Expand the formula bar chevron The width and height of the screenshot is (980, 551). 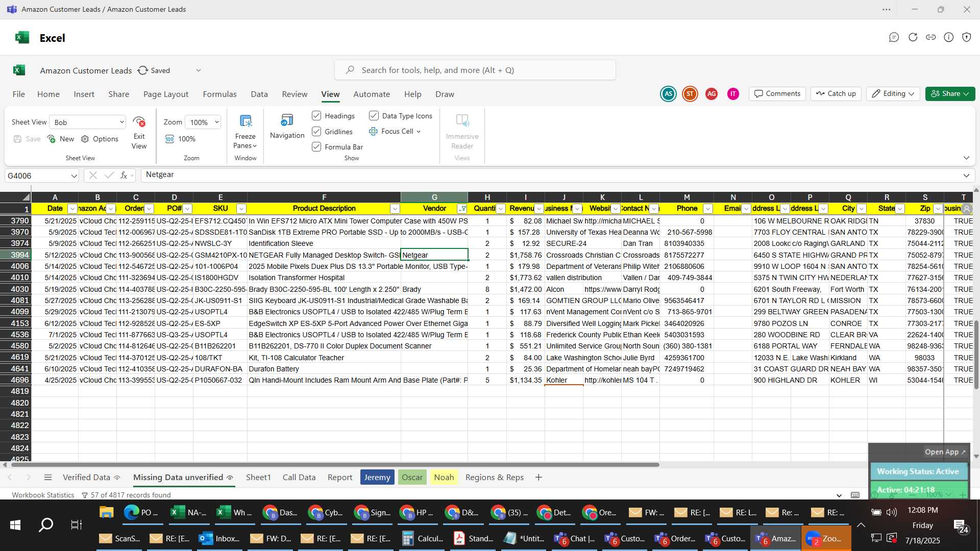[x=966, y=176]
